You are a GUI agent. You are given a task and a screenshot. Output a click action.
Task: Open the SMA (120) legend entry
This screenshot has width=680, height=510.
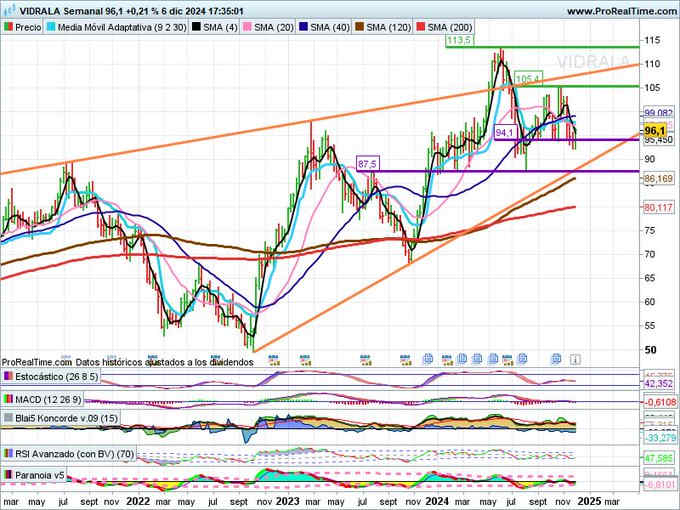[x=382, y=27]
